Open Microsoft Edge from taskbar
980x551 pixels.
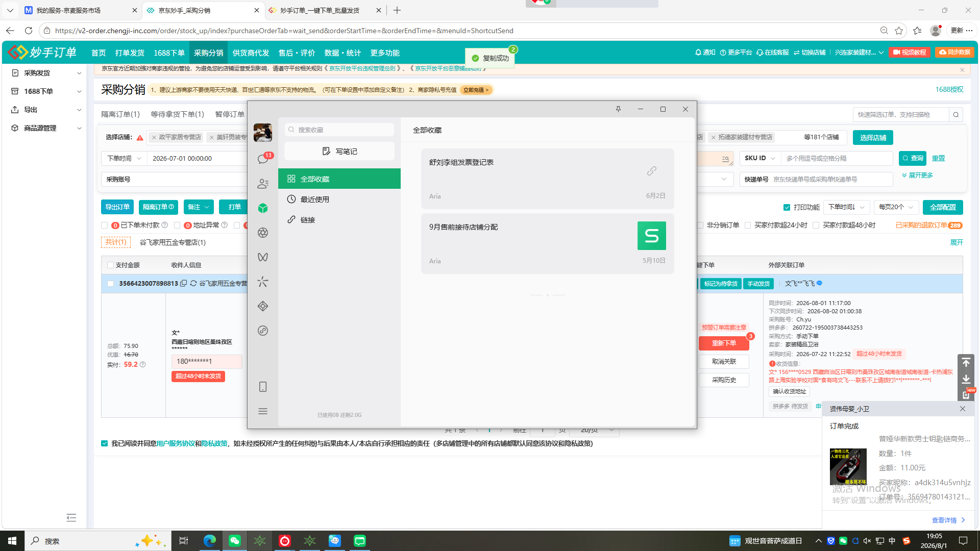(210, 541)
